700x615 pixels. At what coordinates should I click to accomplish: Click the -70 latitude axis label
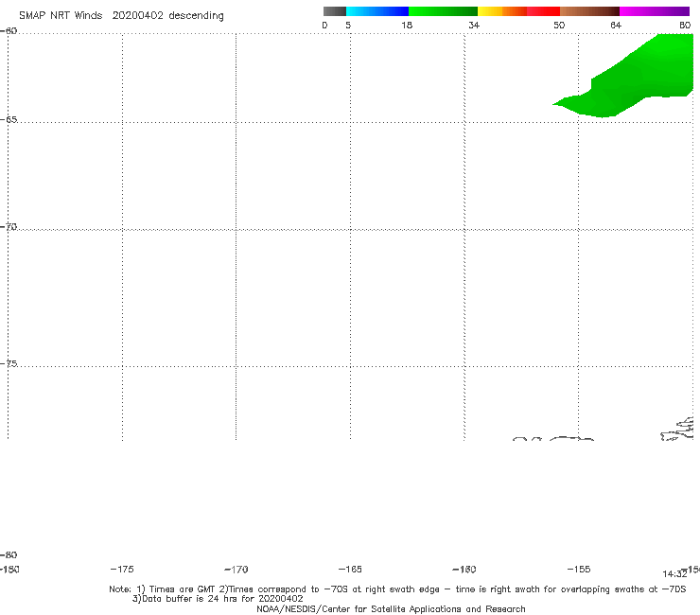pos(9,227)
